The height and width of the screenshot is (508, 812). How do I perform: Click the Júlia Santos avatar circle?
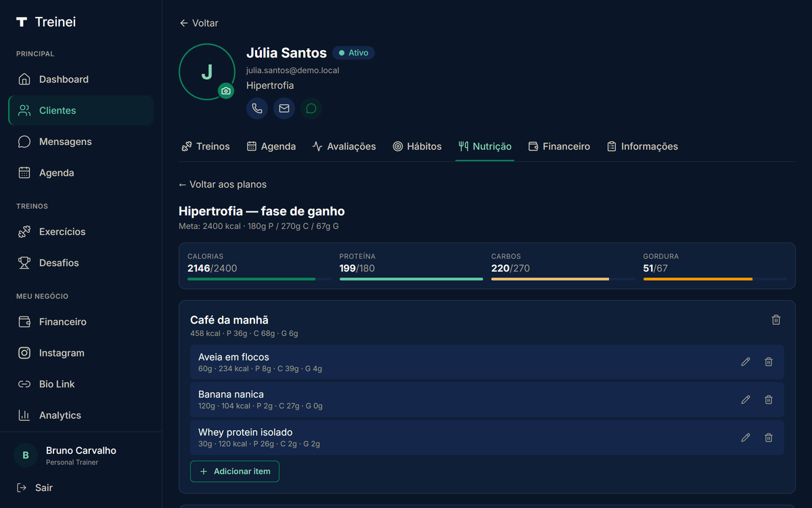tap(207, 72)
